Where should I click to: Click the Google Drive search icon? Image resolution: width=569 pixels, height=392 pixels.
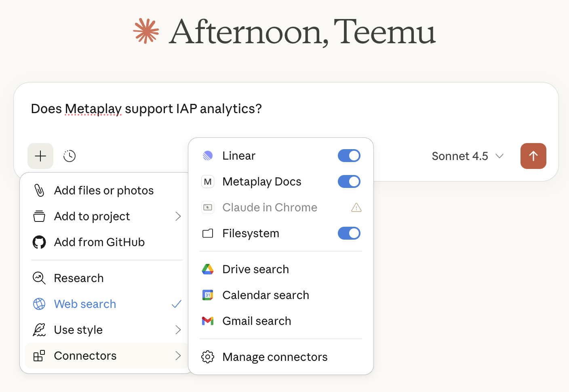(208, 269)
